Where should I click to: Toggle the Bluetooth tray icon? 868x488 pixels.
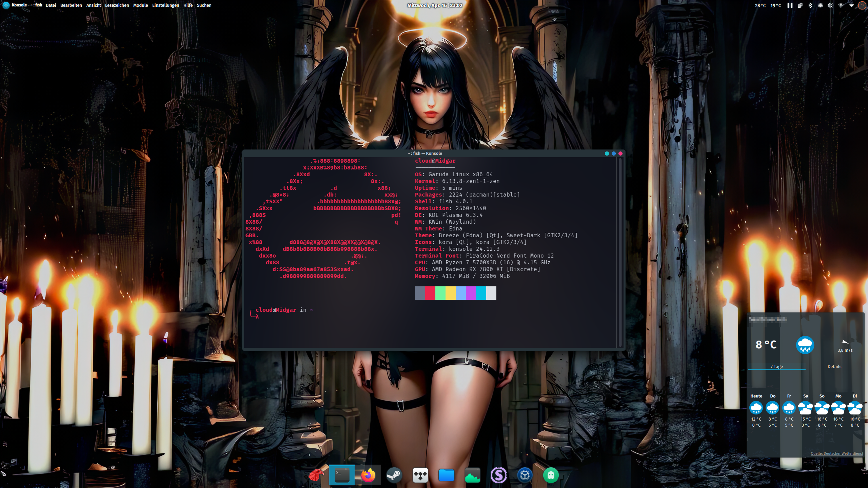tap(810, 5)
